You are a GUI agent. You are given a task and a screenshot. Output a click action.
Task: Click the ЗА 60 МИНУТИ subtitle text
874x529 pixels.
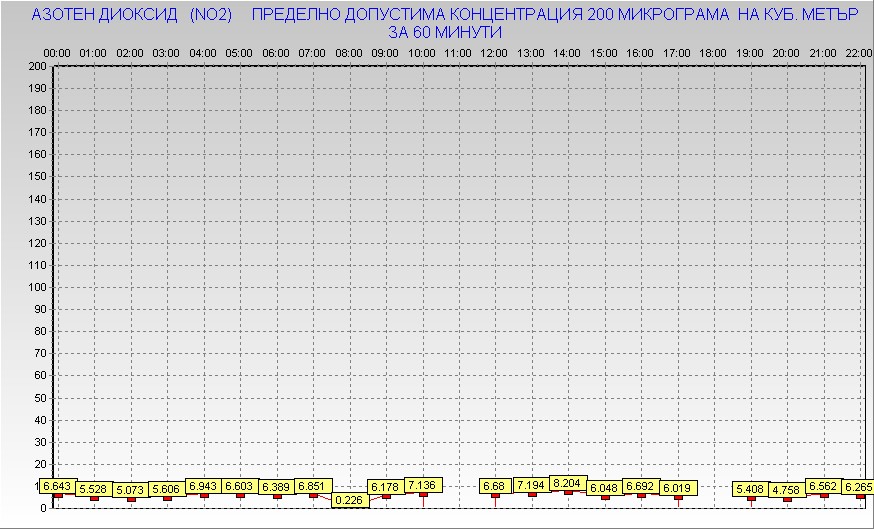pyautogui.click(x=444, y=32)
